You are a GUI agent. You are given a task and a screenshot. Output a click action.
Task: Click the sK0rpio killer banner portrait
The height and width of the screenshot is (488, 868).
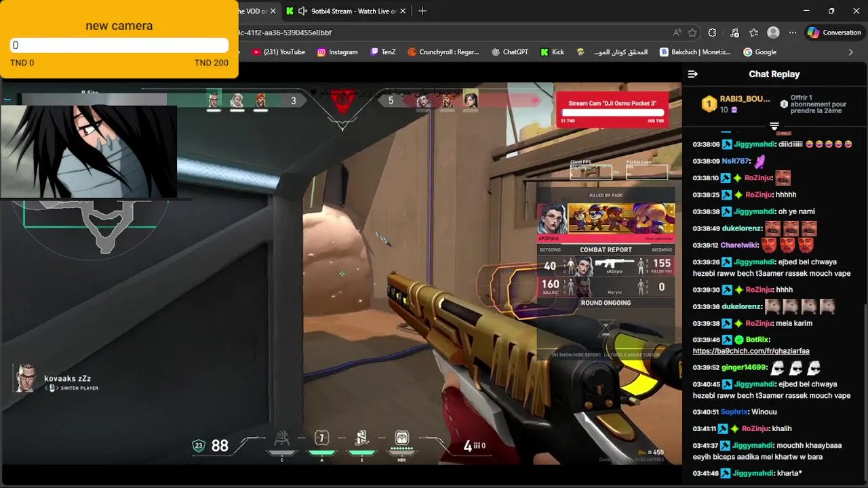click(552, 219)
